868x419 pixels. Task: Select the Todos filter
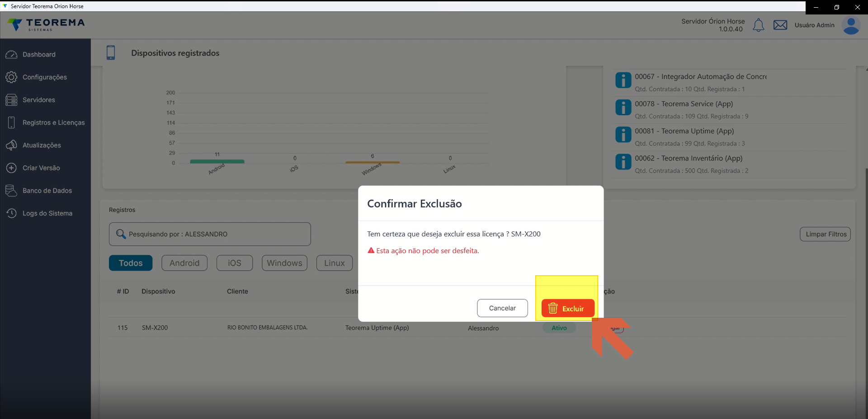pos(131,263)
